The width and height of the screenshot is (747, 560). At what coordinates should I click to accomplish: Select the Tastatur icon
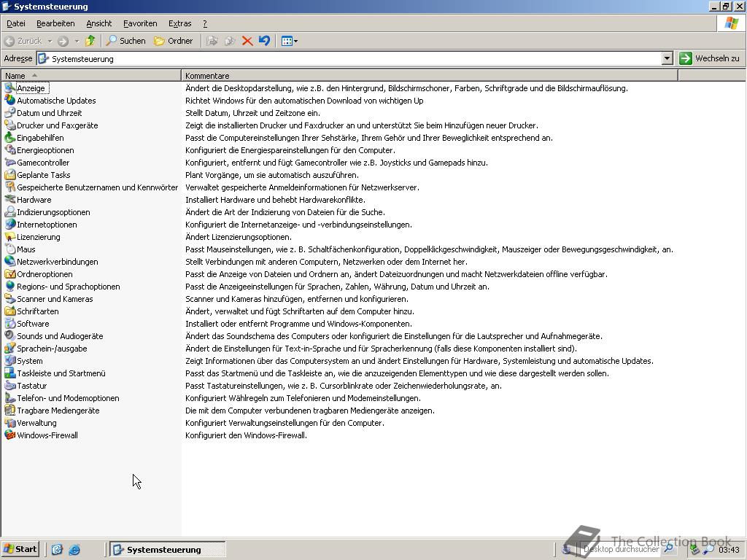tap(10, 385)
